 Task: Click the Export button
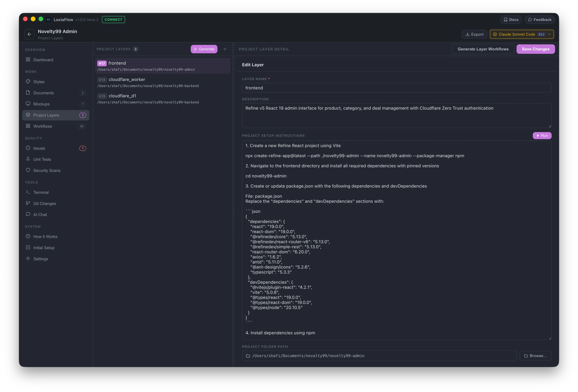[475, 34]
